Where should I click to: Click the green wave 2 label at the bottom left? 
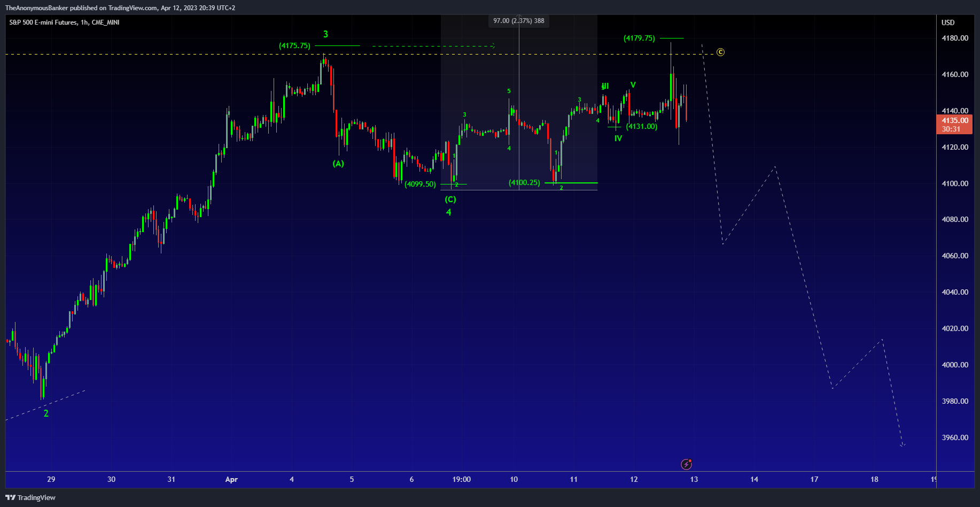point(46,413)
